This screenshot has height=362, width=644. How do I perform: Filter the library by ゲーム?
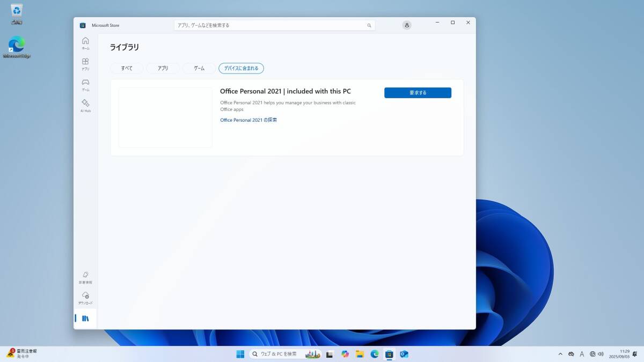(199, 68)
